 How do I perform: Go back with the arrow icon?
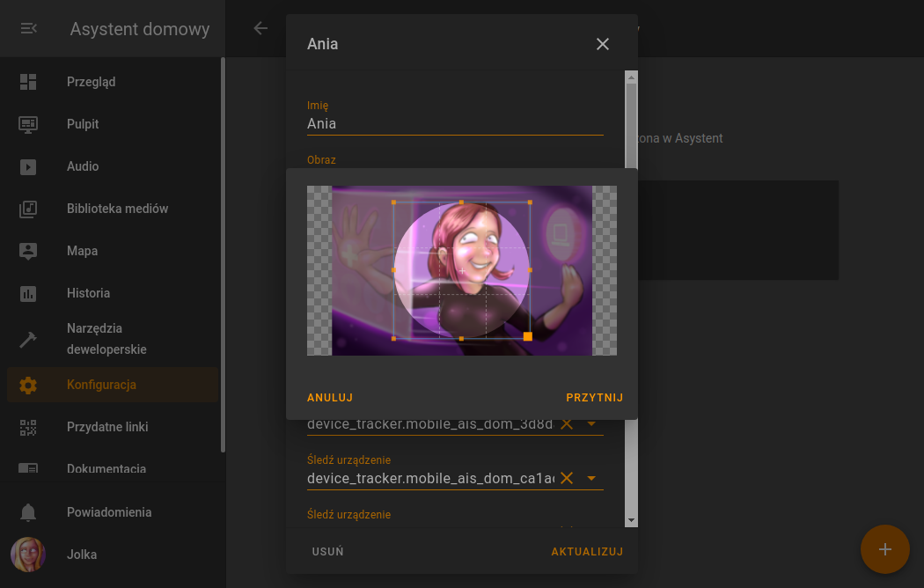pos(260,27)
